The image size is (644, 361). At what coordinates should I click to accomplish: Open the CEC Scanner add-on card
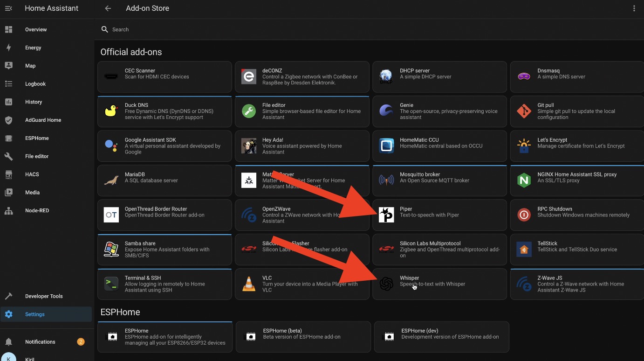pos(164,76)
